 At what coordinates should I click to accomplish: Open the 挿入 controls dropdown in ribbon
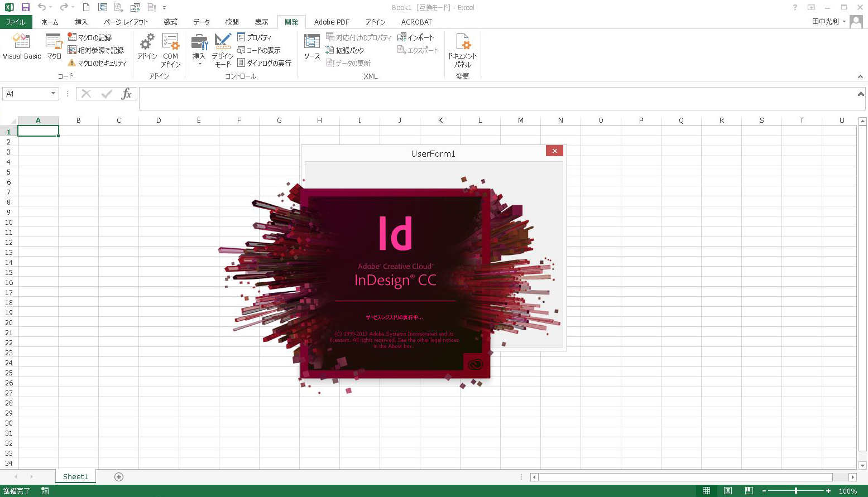click(199, 64)
